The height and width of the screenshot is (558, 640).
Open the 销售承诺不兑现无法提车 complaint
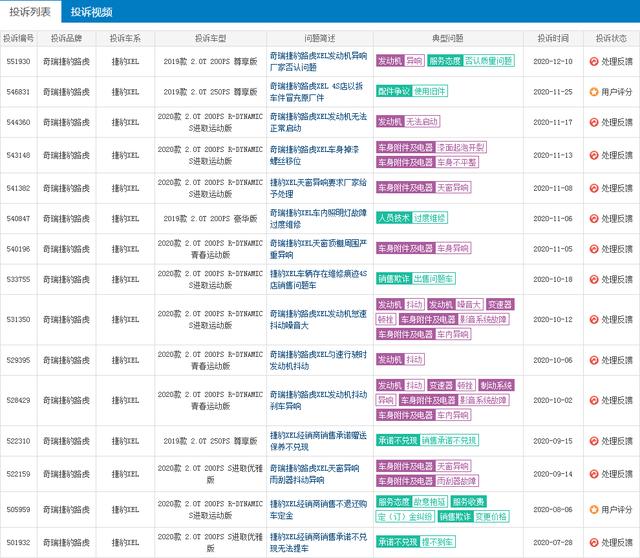(x=318, y=543)
